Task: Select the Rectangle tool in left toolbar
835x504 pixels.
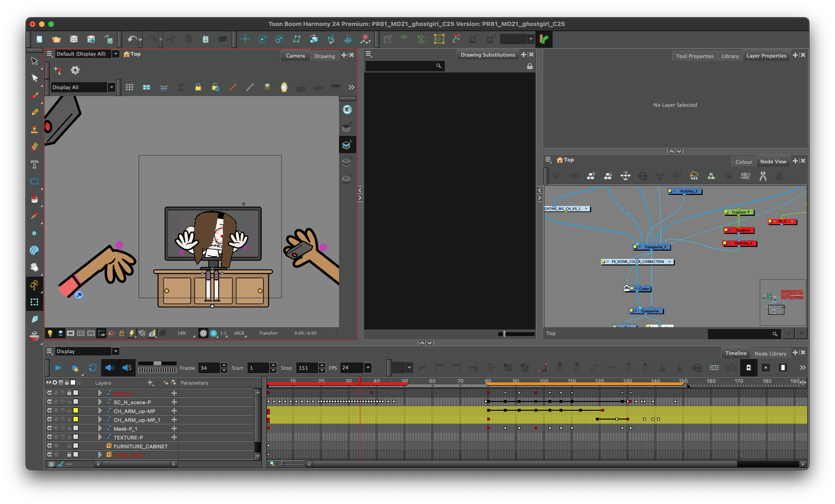Action: (x=34, y=181)
